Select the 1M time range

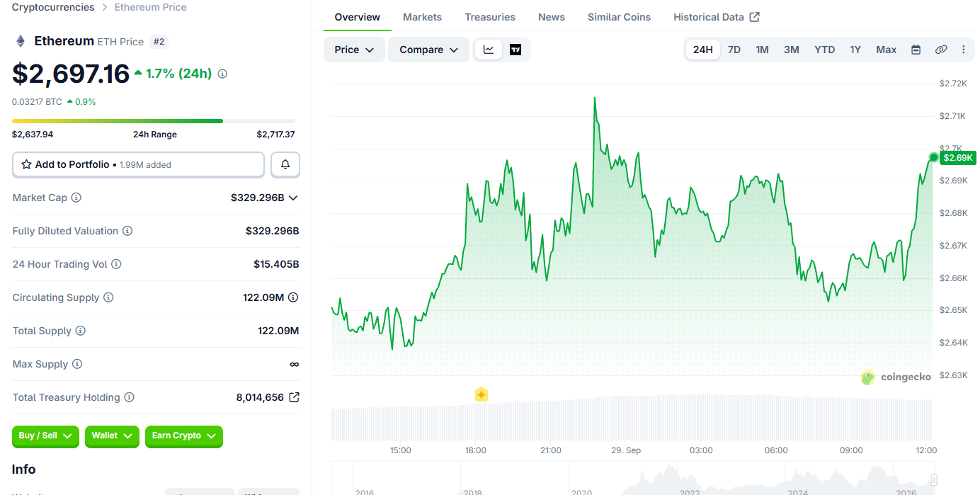(762, 50)
